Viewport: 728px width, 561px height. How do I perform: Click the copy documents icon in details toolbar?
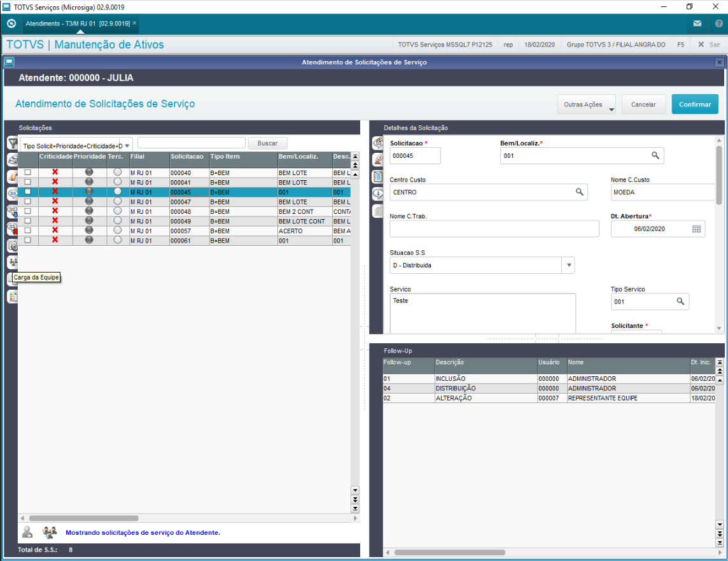tap(377, 211)
